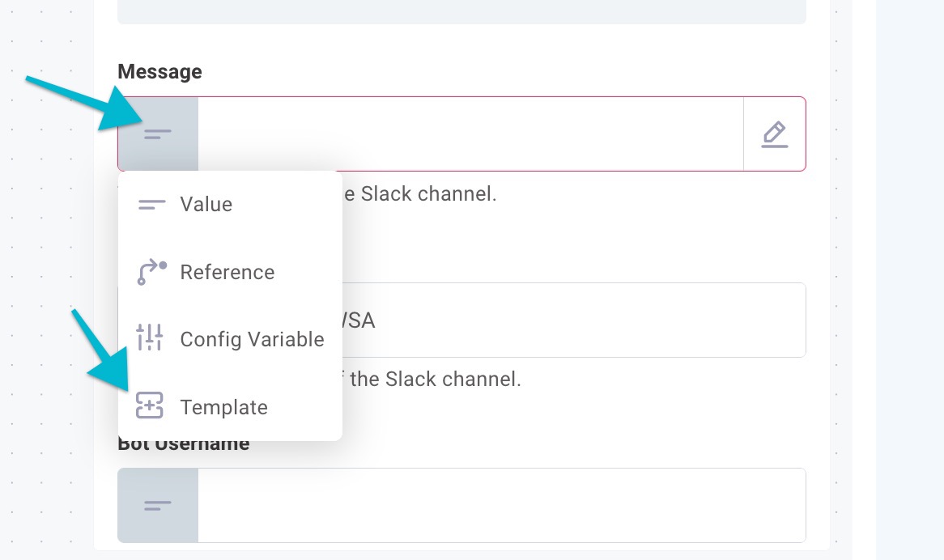Click the channel field containing VSA
This screenshot has width=944, height=560.
[x=574, y=320]
